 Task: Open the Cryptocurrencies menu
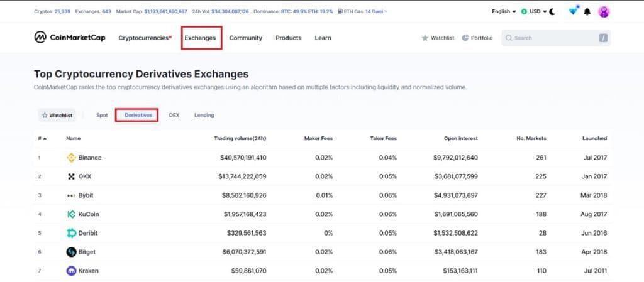click(x=145, y=38)
